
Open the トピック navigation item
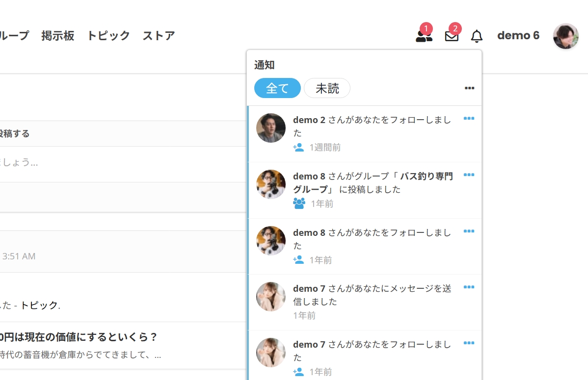pyautogui.click(x=108, y=36)
